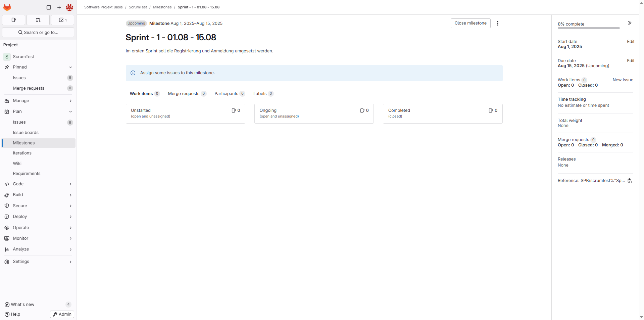
Task: Click the New issue link
Action: tap(623, 80)
